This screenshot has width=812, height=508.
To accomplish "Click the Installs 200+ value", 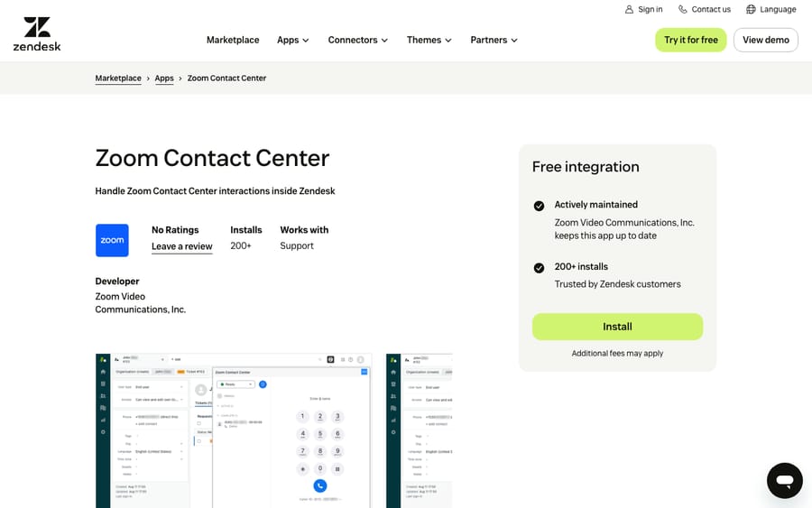I will pos(241,246).
